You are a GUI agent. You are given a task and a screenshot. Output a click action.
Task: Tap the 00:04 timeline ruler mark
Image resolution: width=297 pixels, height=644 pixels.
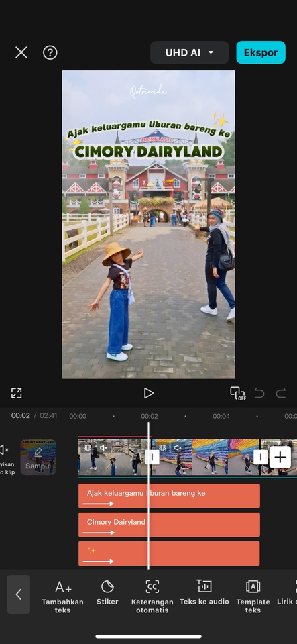[221, 416]
